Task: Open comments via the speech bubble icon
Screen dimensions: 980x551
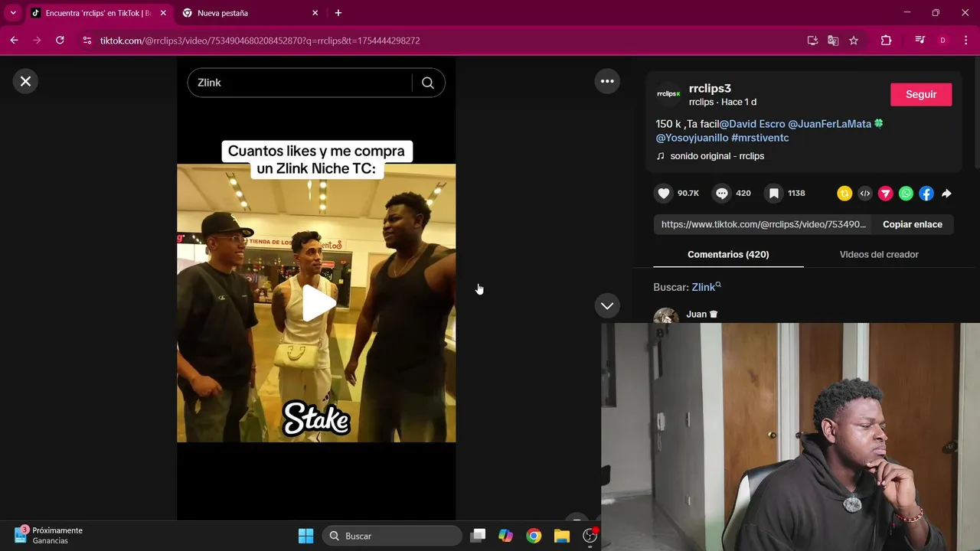Action: 721,194
